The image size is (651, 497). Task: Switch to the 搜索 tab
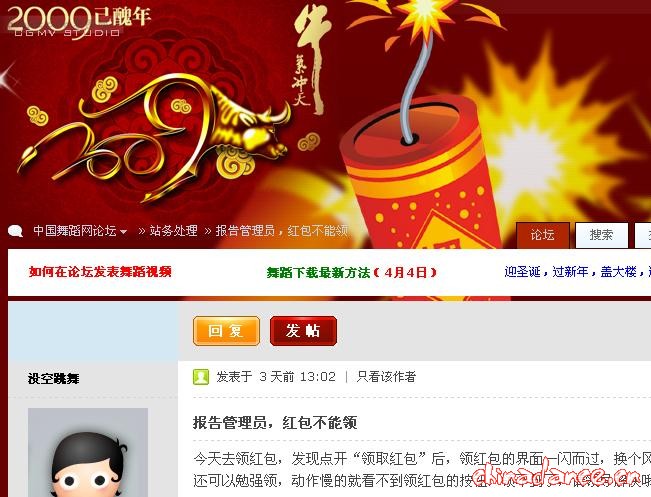pos(601,235)
